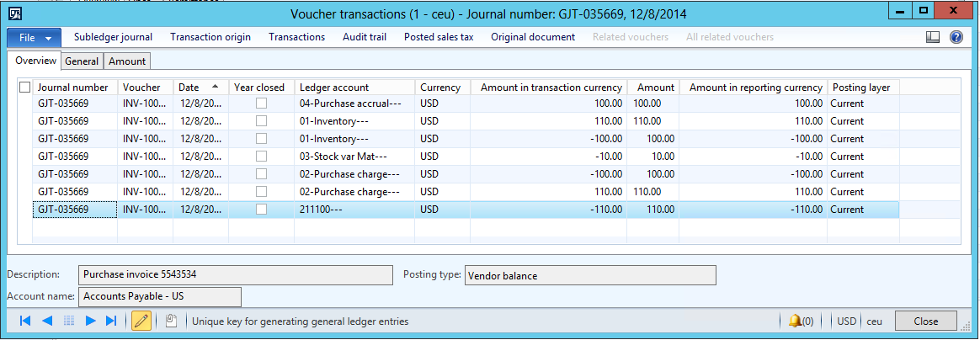Viewport: 980px width, 340px height.
Task: Click the notification bell icon
Action: click(795, 321)
